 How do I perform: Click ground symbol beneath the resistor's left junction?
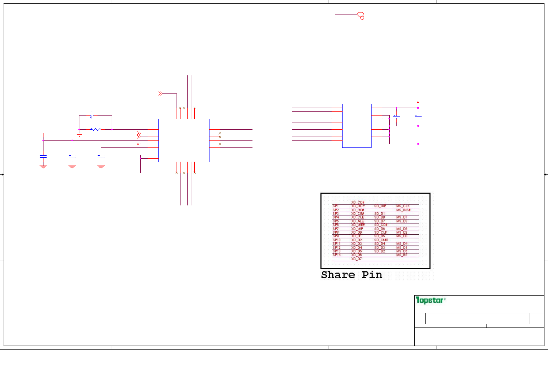click(79, 134)
